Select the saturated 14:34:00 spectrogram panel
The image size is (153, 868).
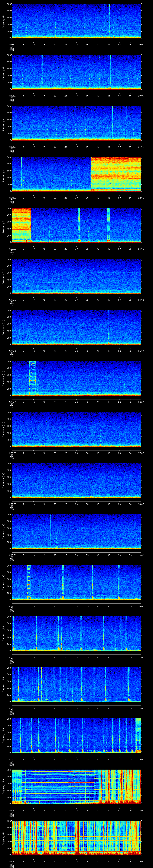[x=76, y=838]
